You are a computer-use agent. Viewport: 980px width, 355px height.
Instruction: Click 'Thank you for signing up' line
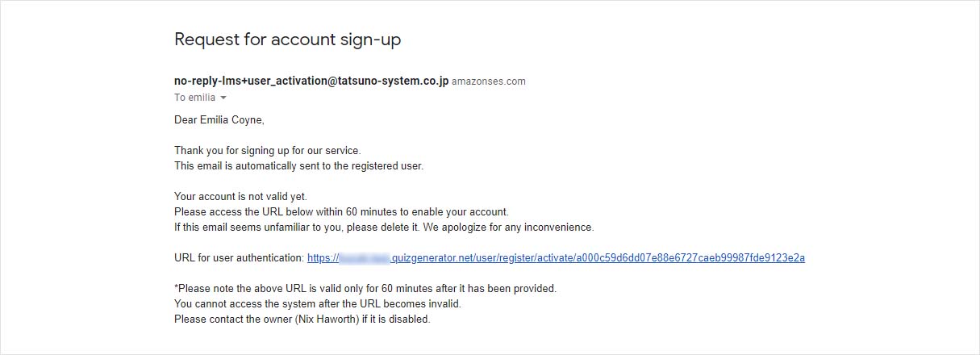[267, 151]
